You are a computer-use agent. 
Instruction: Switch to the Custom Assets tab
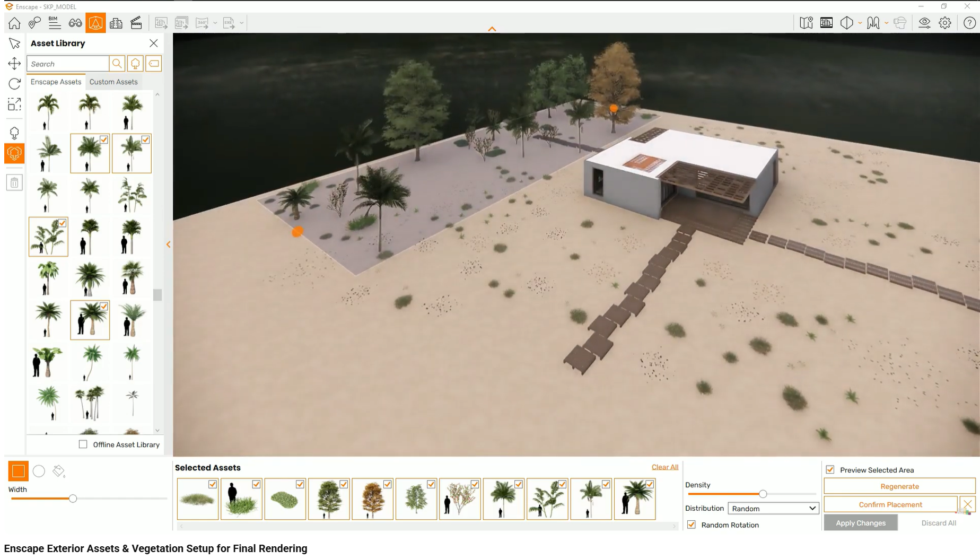(x=113, y=82)
